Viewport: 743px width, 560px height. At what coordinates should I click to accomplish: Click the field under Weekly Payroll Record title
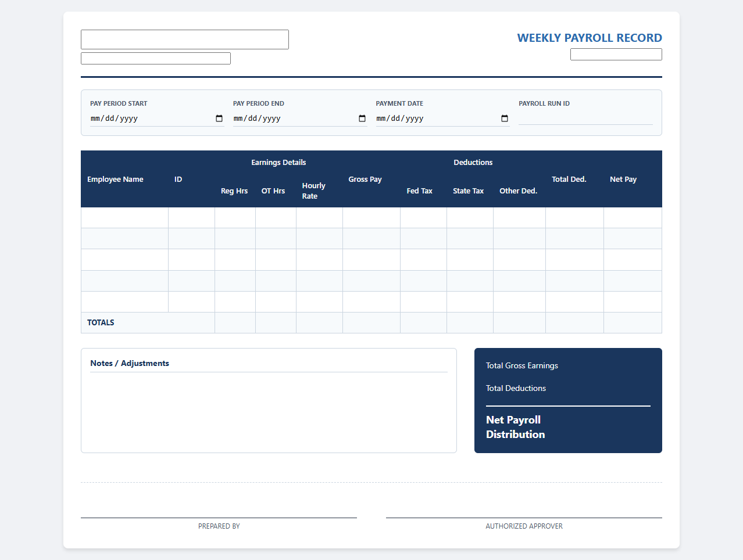(616, 55)
